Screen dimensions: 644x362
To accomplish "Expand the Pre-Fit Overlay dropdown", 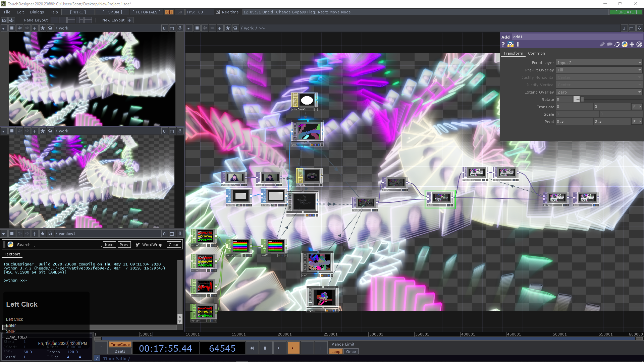I will (599, 70).
